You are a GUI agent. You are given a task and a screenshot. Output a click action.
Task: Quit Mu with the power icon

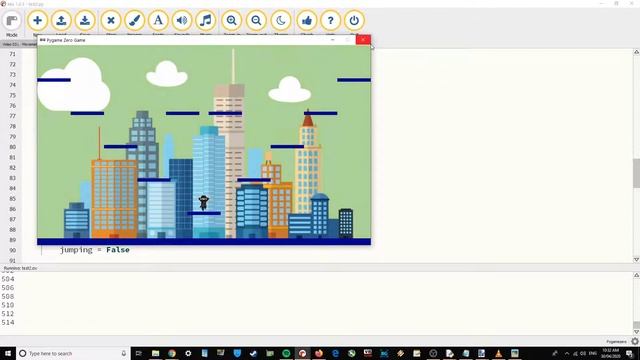point(354,20)
